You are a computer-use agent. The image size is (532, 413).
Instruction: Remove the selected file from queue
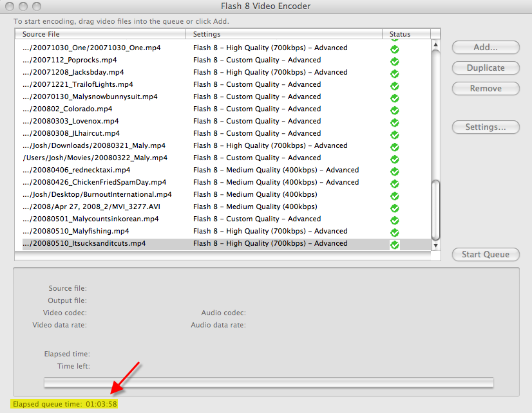(486, 88)
